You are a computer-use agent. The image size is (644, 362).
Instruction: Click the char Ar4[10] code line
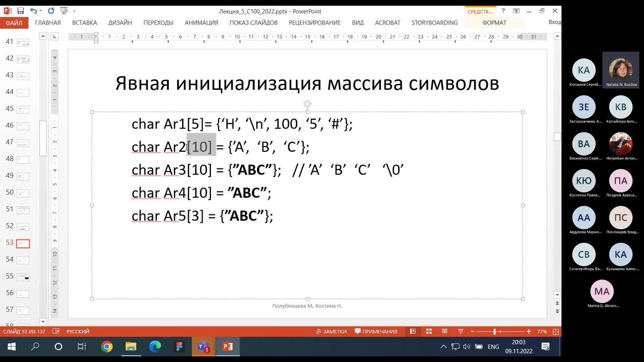[201, 193]
